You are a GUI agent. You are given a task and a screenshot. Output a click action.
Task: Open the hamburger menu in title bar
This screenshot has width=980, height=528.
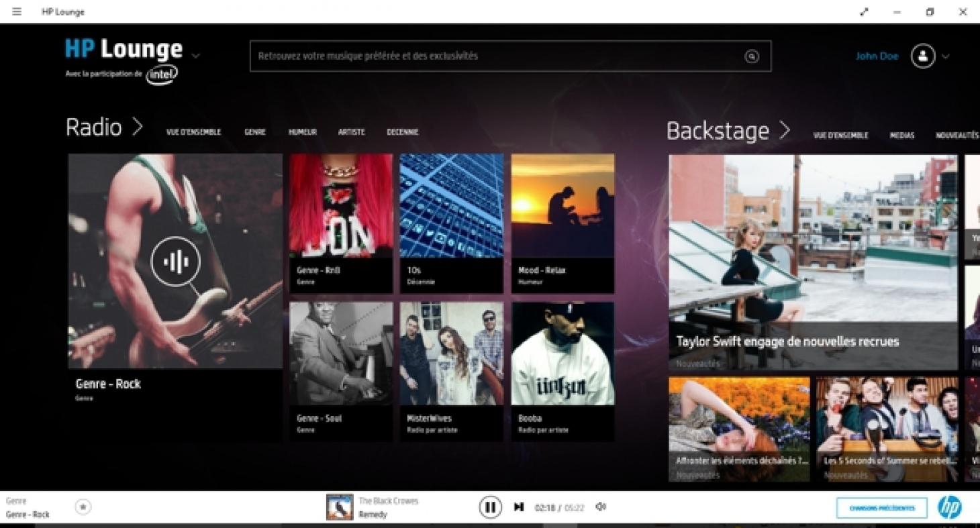[x=17, y=12]
